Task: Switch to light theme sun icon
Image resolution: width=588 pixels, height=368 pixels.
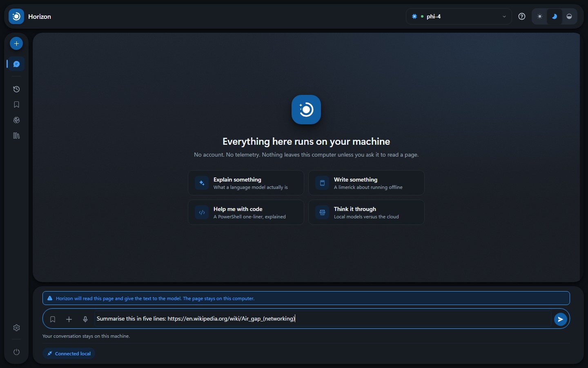Action: pos(540,17)
